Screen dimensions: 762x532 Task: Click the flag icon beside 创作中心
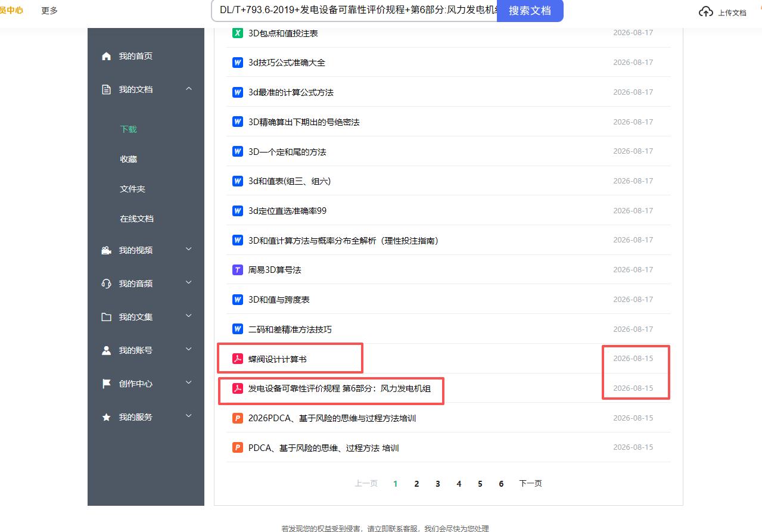[x=107, y=384]
